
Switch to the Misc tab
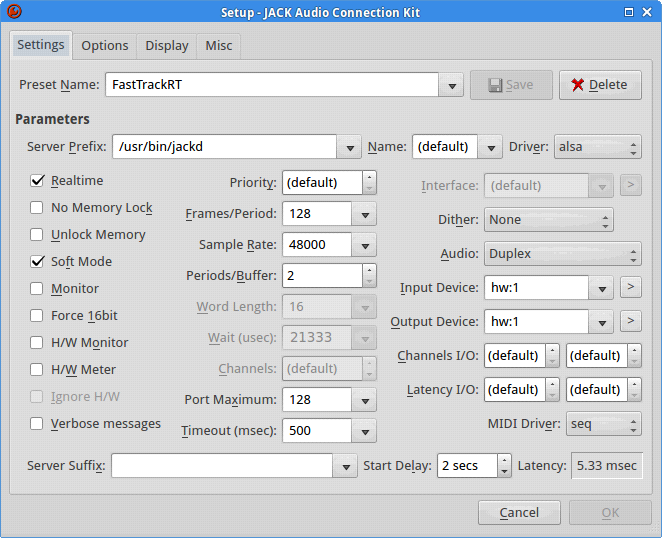tap(219, 46)
